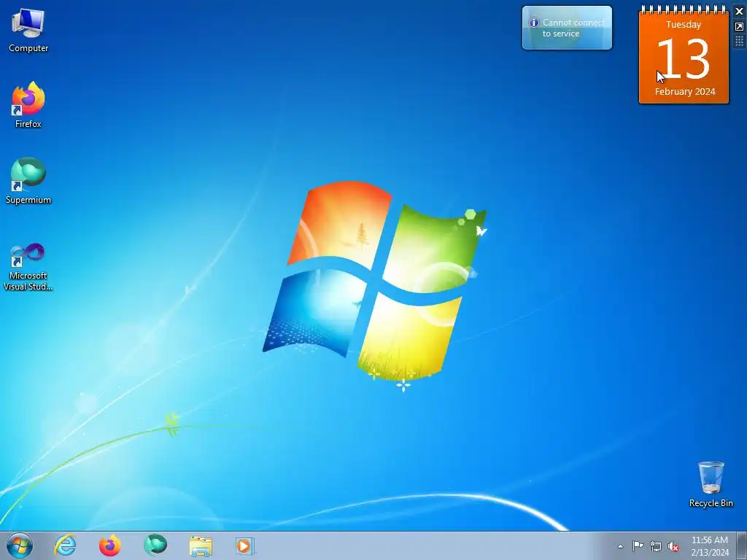
Task: Click the 'Cannot connect to service' gadget
Action: point(567,28)
